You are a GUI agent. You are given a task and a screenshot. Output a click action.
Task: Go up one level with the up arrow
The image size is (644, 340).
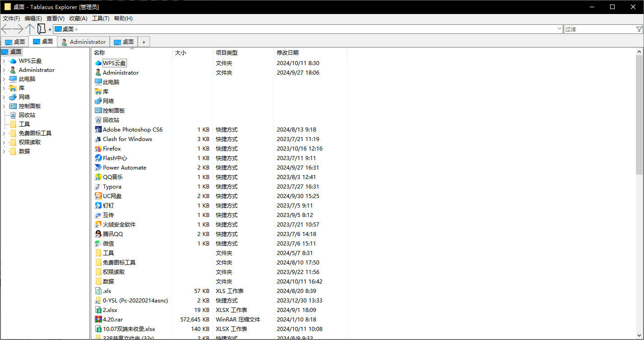click(x=30, y=29)
